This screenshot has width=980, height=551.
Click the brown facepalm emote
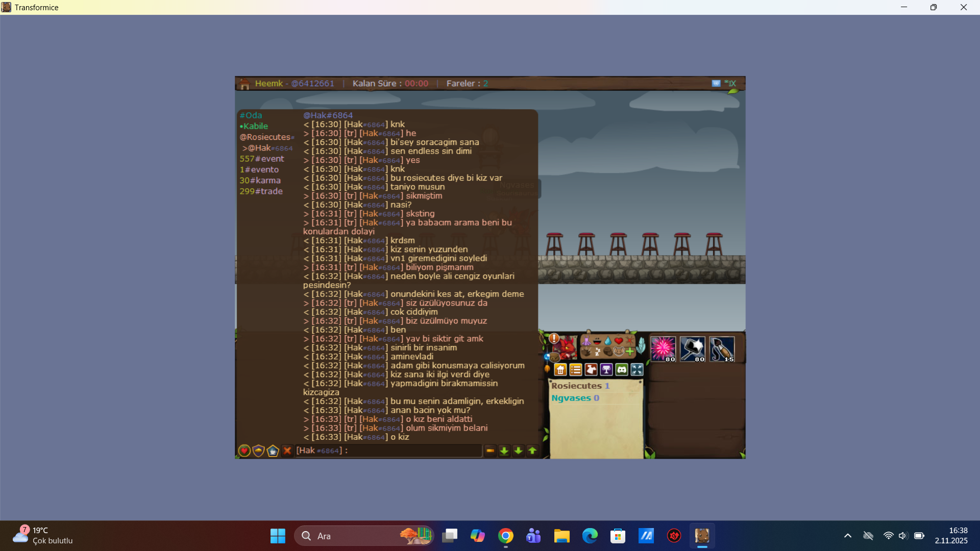(x=608, y=352)
